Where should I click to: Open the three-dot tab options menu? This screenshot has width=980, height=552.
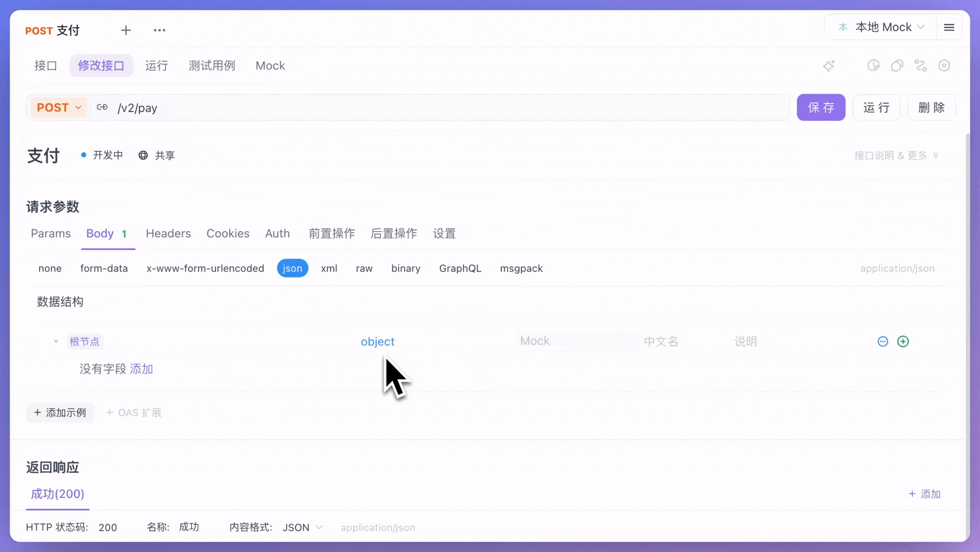tap(159, 30)
